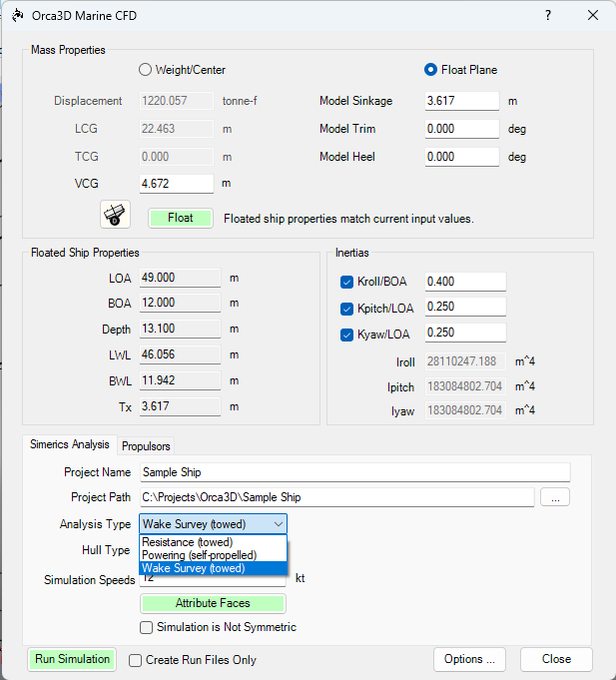Click 'Floated ship properties match' status text
Image resolution: width=616 pixels, height=680 pixels.
pyautogui.click(x=348, y=219)
